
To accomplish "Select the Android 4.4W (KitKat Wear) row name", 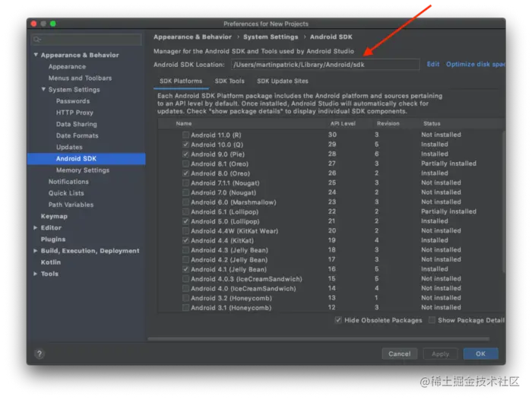I will pyautogui.click(x=234, y=231).
